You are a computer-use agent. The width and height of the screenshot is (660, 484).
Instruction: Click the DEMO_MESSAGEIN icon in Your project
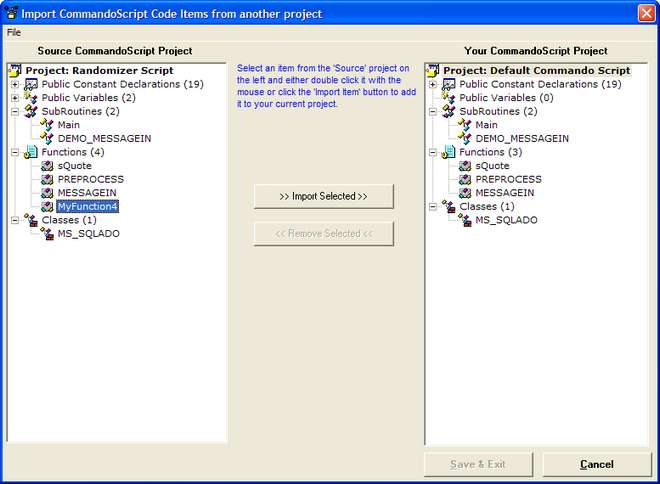click(x=465, y=138)
